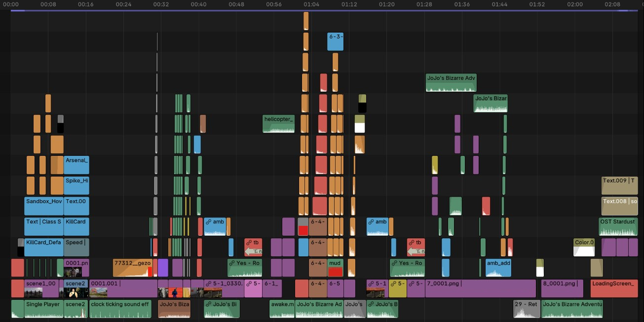Select the 'Color.0' strip
The width and height of the screenshot is (644, 322).
pyautogui.click(x=584, y=248)
